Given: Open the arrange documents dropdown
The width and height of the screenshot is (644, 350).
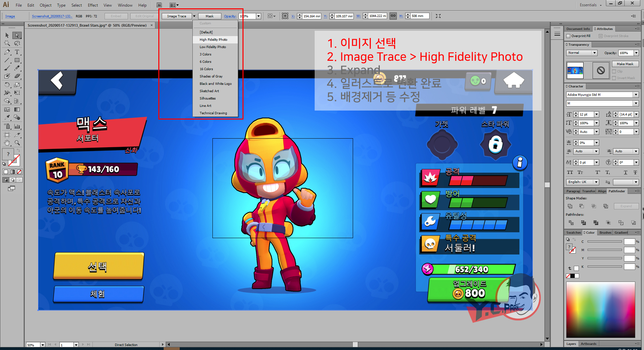Looking at the screenshot, I should [174, 5].
